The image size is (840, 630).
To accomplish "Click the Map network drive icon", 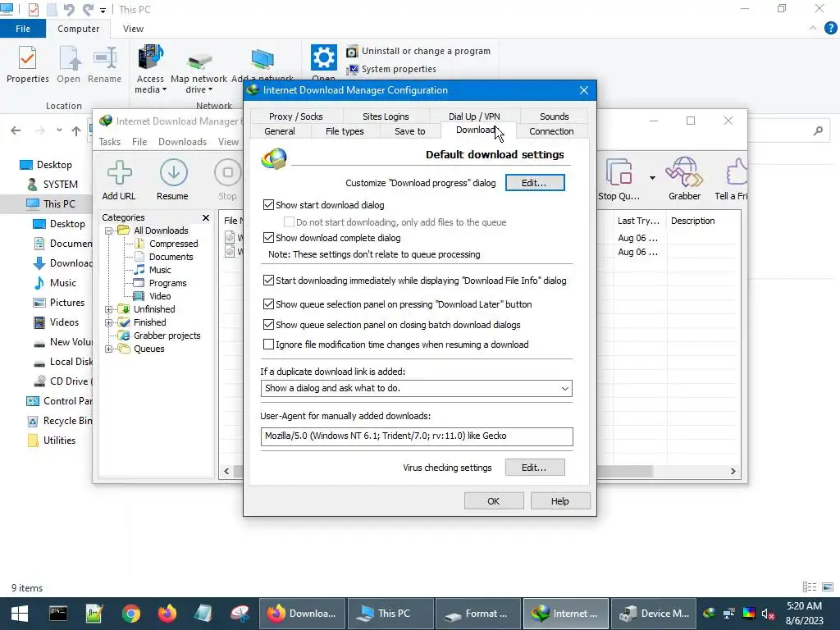I will 199,61.
